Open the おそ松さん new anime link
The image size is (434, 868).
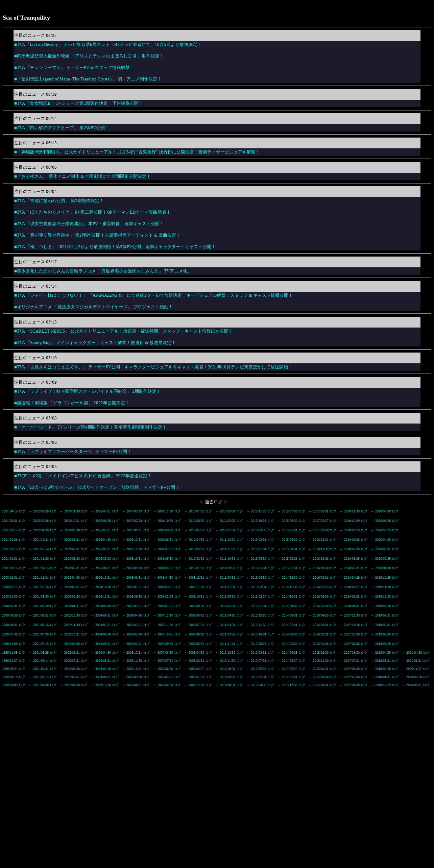pos(82,176)
